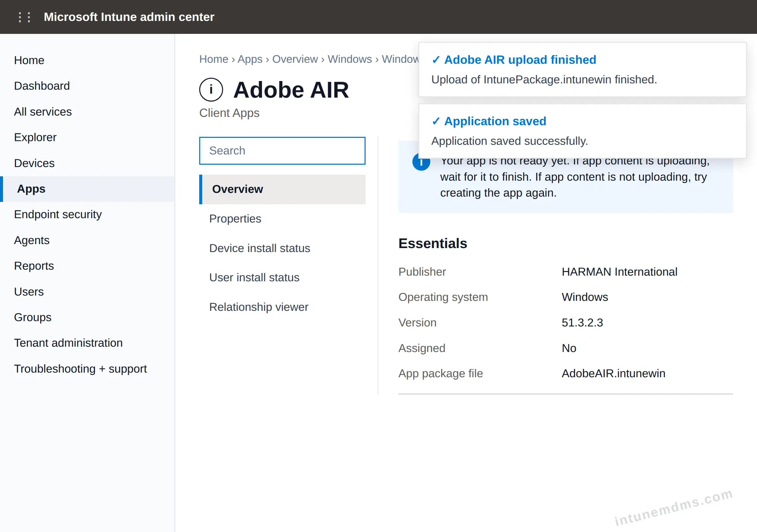This screenshot has height=532, width=757.
Task: Click the blue info icon in the banner
Action: coord(421,163)
